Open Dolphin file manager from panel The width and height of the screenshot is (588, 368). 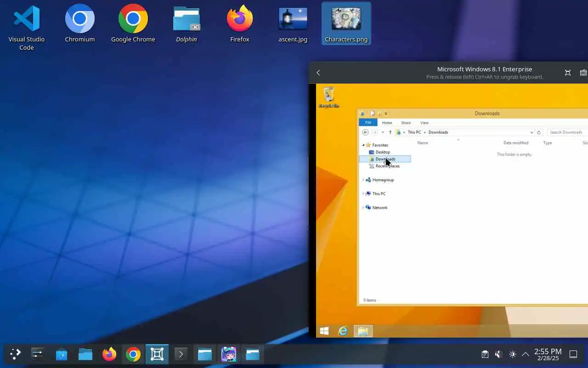[85, 354]
